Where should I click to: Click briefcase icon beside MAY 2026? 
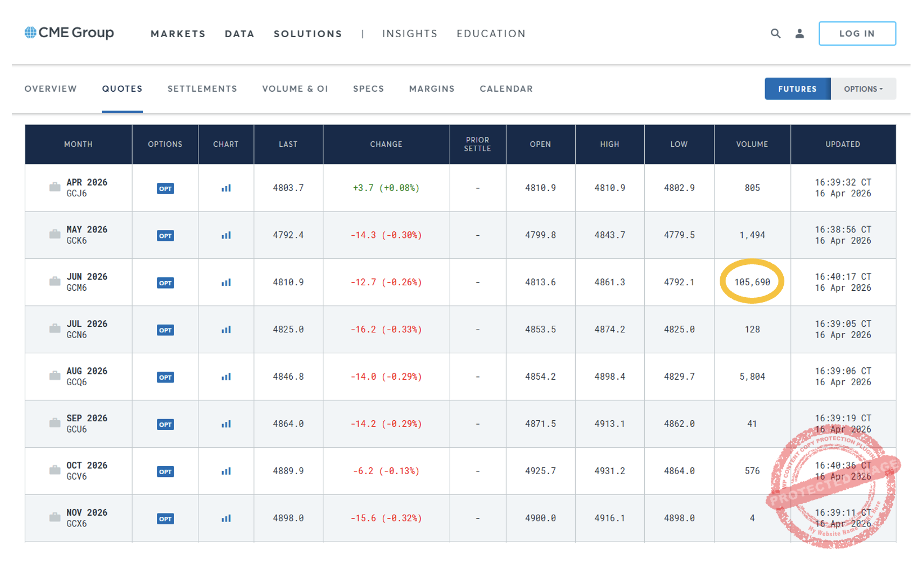click(54, 234)
